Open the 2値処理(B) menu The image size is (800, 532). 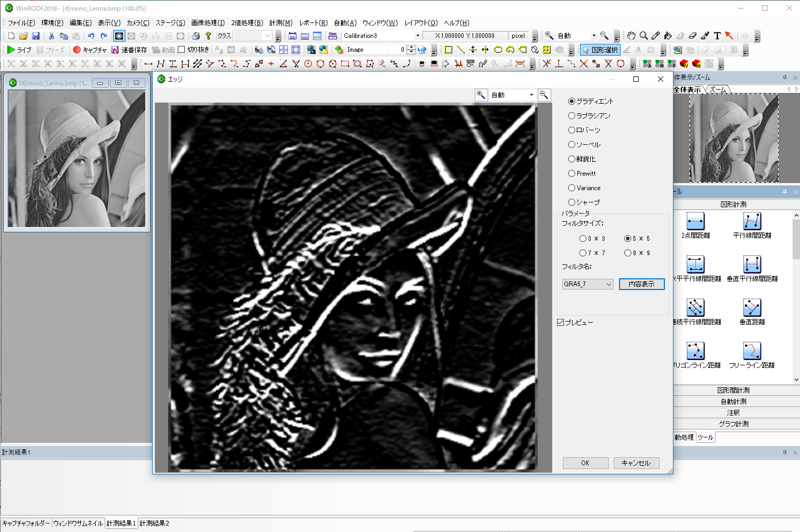[247, 22]
